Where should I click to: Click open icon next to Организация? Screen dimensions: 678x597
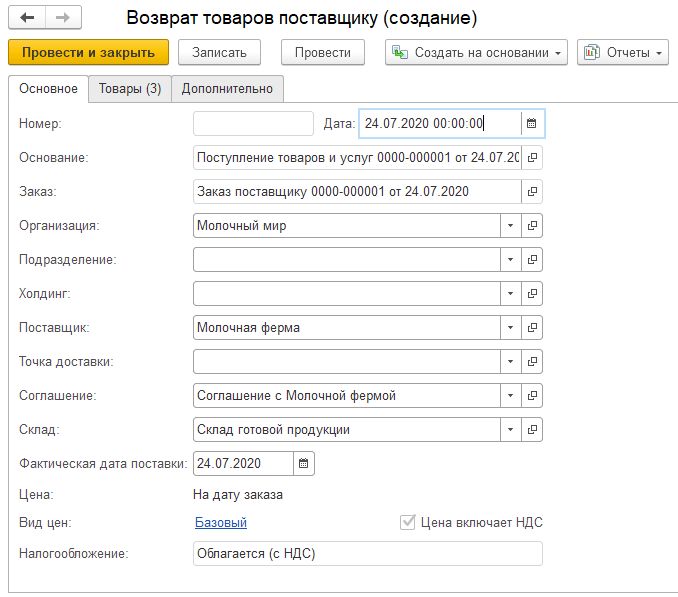point(532,226)
